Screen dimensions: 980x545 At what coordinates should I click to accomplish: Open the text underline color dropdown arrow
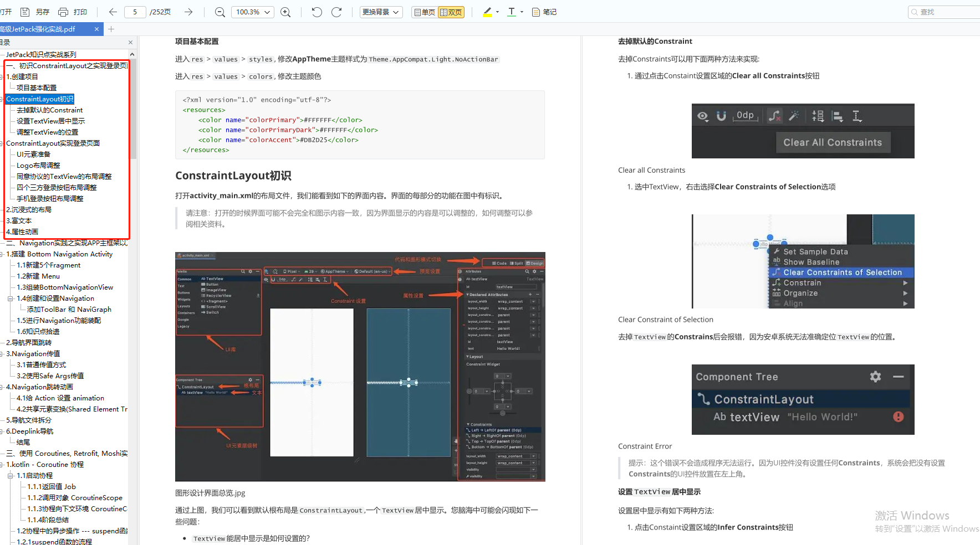(522, 12)
